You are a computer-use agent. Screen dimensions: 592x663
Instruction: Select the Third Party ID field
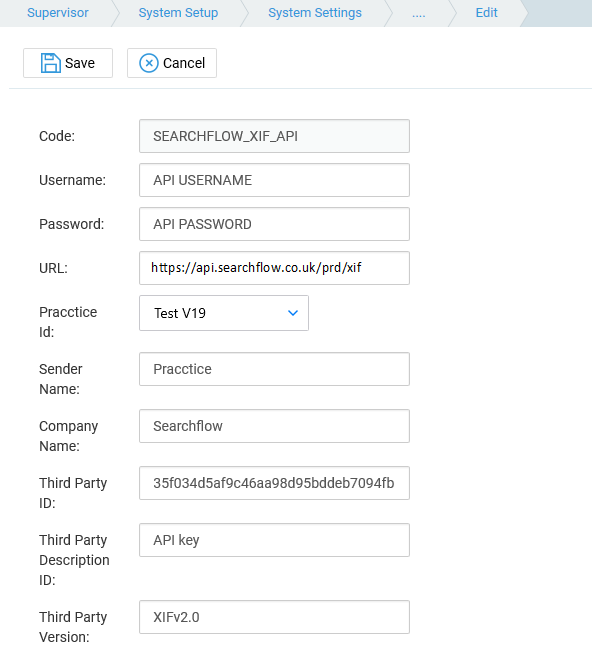pyautogui.click(x=274, y=483)
